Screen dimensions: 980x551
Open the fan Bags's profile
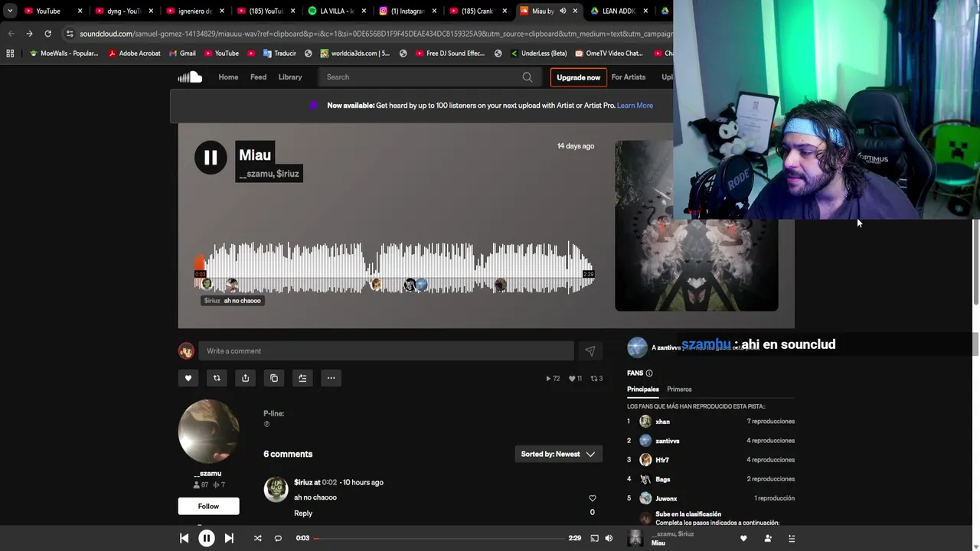pyautogui.click(x=663, y=479)
